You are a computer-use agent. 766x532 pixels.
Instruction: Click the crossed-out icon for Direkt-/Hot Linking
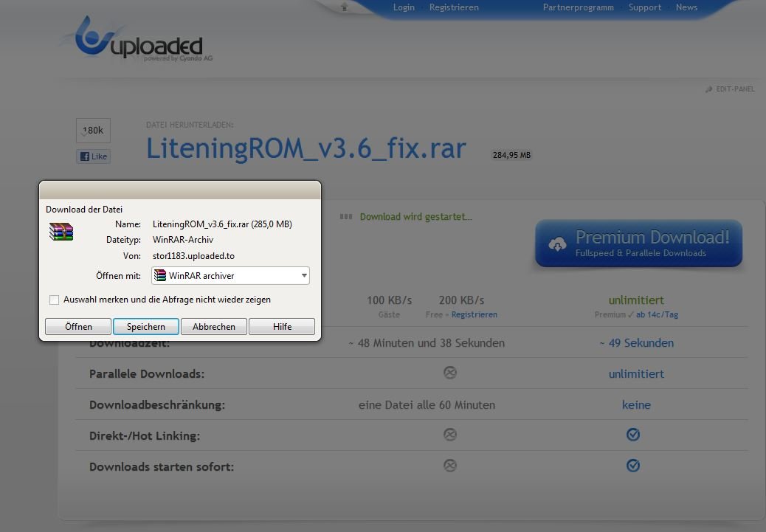click(450, 435)
